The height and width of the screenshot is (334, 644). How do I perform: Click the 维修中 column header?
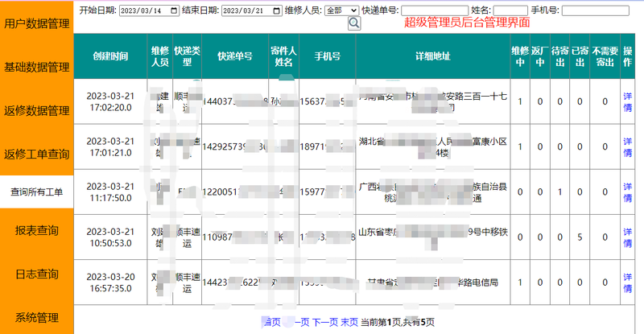520,56
